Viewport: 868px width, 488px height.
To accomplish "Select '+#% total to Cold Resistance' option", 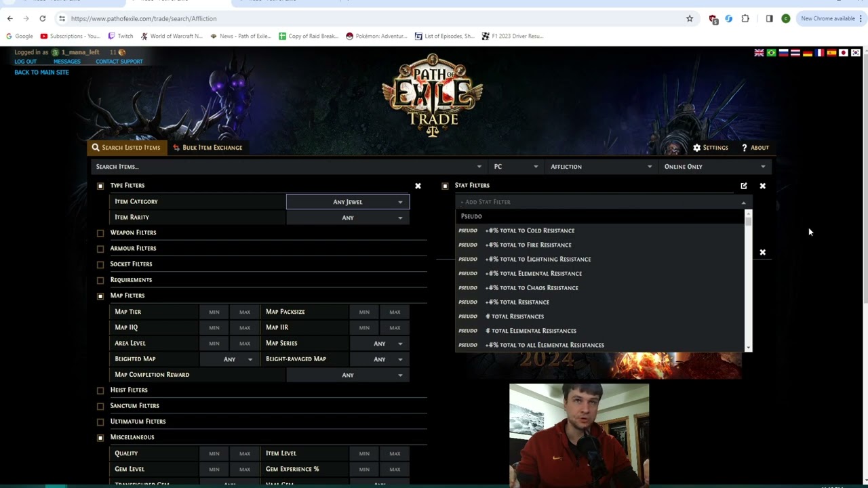I will tap(599, 230).
